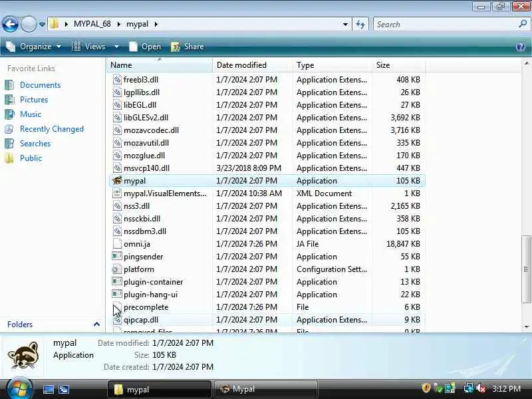Sort by the Name column header
Image resolution: width=532 pixels, height=399 pixels.
[160, 65]
